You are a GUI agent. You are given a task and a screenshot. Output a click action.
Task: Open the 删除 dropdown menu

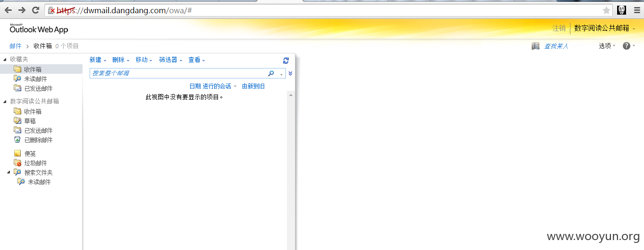pyautogui.click(x=121, y=60)
